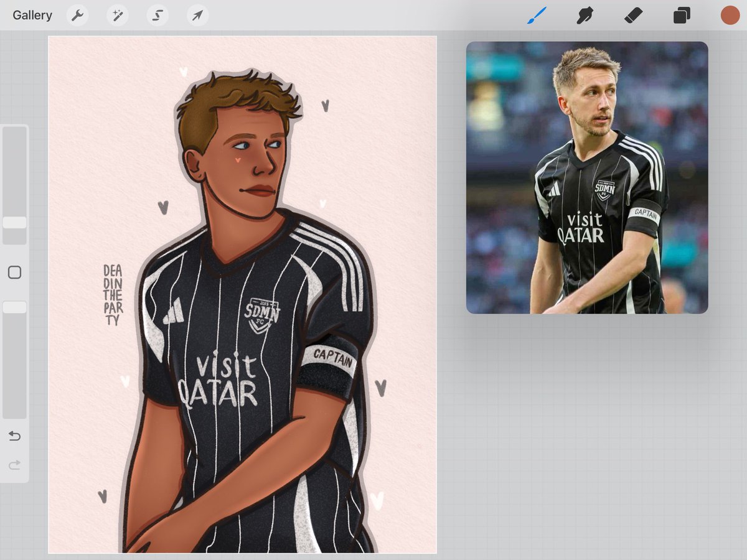Tap the square modify button in sidebar
Image resolution: width=747 pixels, height=560 pixels.
point(14,273)
